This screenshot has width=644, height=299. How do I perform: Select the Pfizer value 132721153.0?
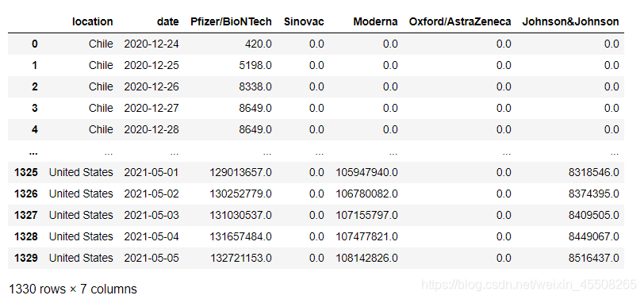241,258
